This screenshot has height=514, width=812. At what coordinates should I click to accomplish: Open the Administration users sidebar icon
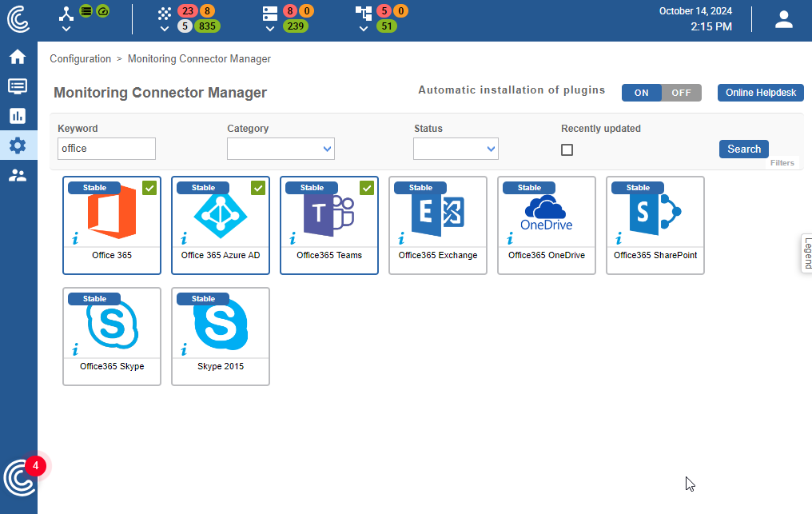point(18,175)
